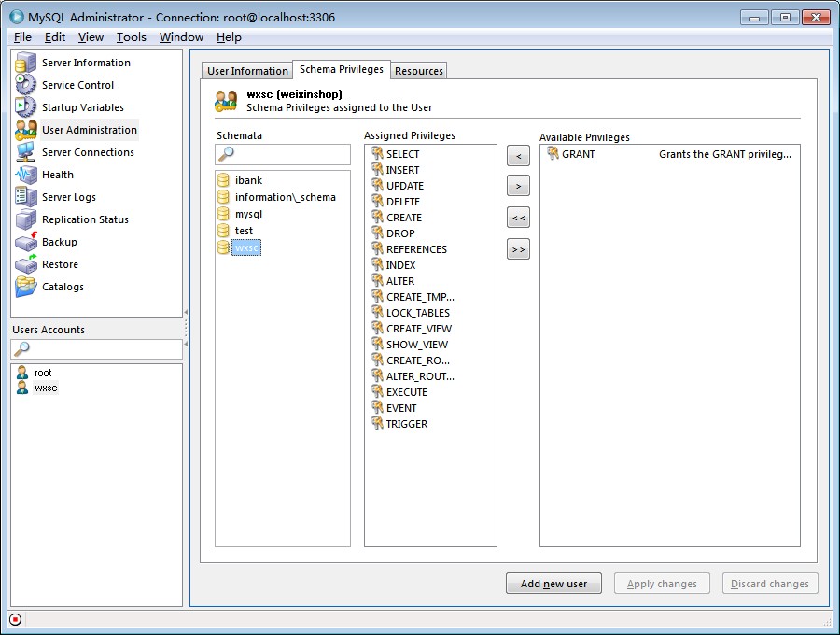Screen dimensions: 840x635
Task: Select the EVENT privilege
Action: [x=401, y=408]
